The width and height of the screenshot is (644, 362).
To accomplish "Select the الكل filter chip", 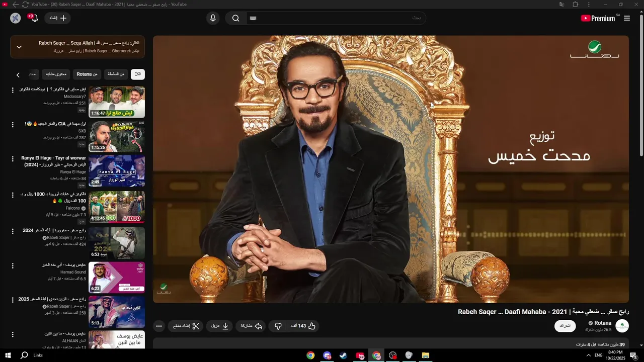I will tap(138, 74).
